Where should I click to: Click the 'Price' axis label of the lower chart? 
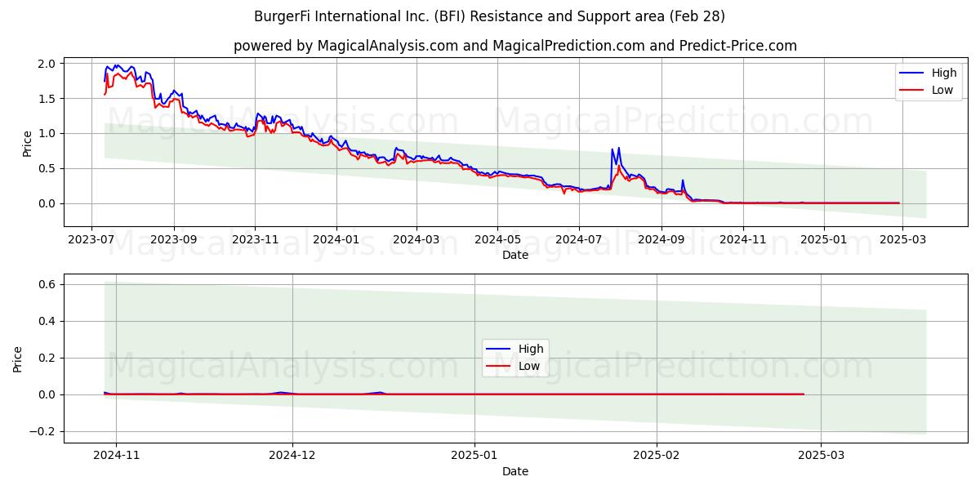pos(18,358)
